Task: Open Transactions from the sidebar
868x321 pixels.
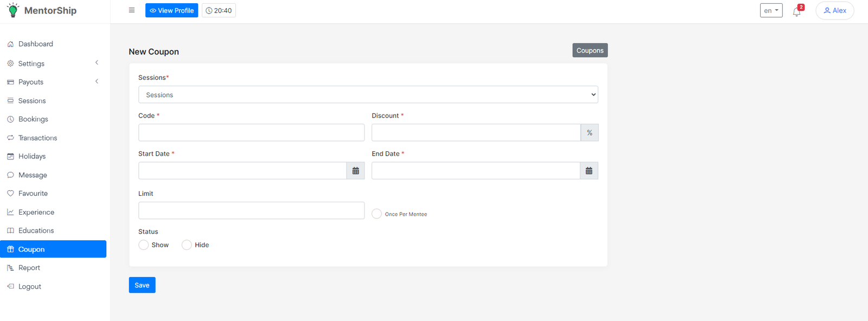Action: [x=37, y=138]
